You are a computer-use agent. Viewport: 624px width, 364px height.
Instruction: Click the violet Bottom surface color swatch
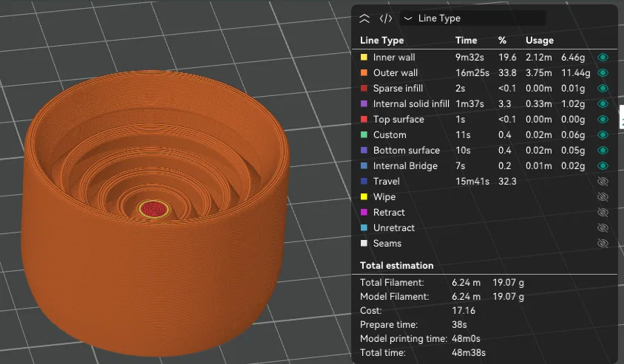click(364, 150)
